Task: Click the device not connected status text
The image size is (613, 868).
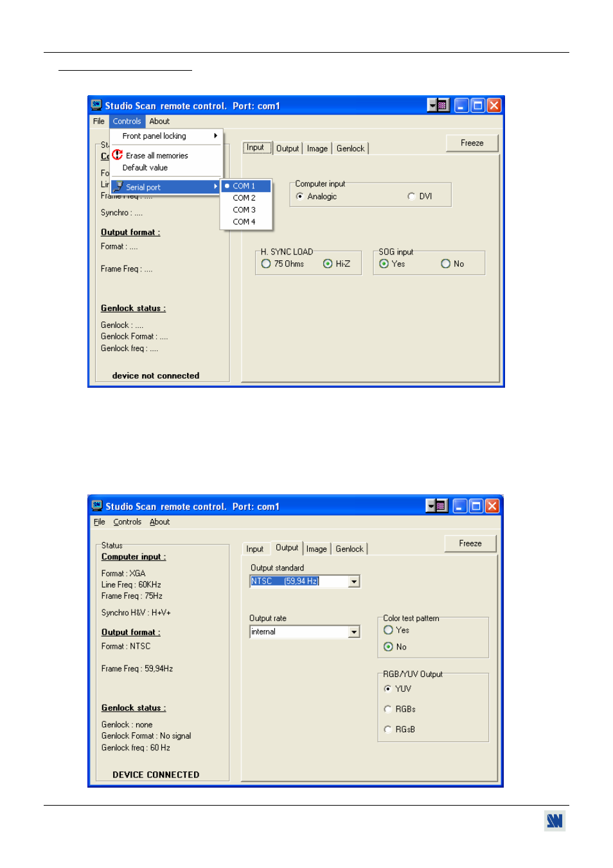Action: pyautogui.click(x=156, y=375)
